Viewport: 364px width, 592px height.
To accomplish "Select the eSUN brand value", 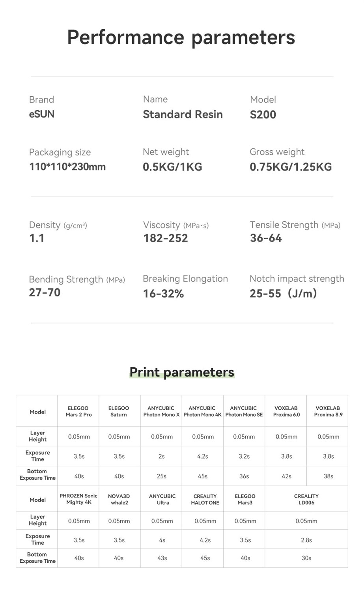I will [42, 114].
